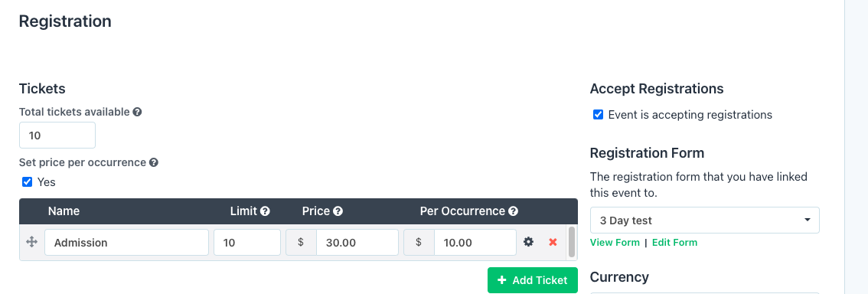Screen dimensions: 868x294
Task: Click the Price column help icon
Action: (338, 211)
